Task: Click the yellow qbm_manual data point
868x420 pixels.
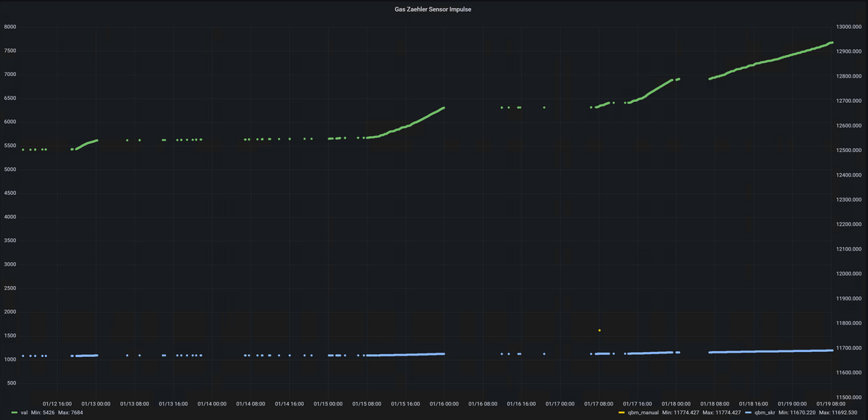Action: 600,330
